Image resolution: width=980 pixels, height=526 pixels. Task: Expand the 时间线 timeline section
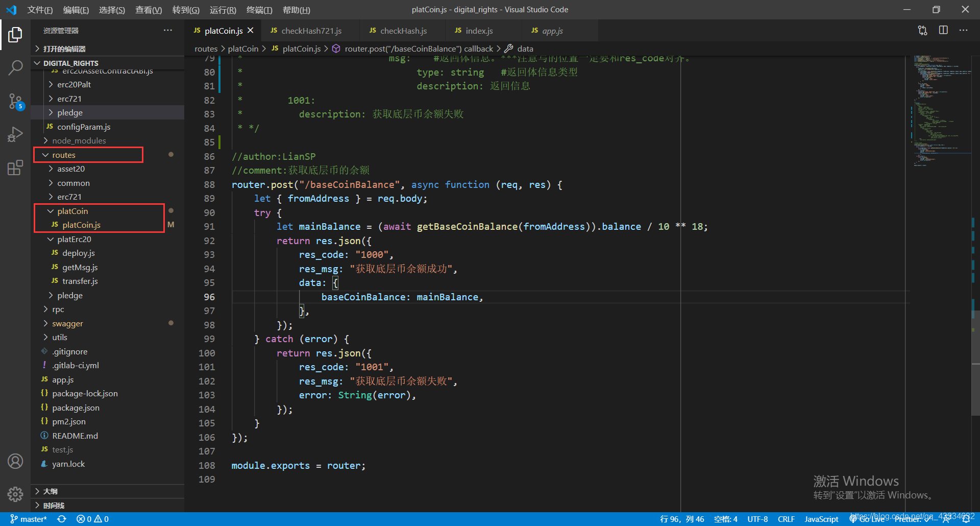(107, 506)
